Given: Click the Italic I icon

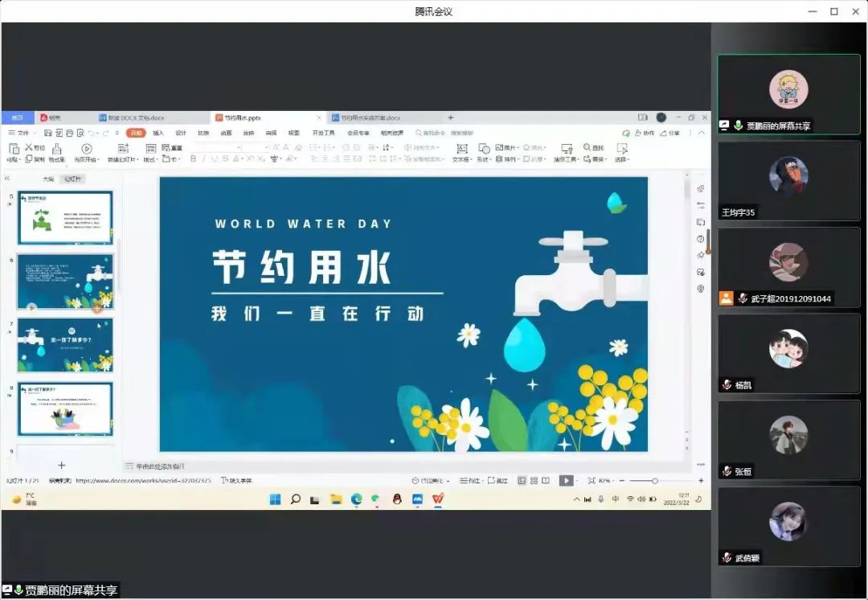Looking at the screenshot, I should pos(203,159).
